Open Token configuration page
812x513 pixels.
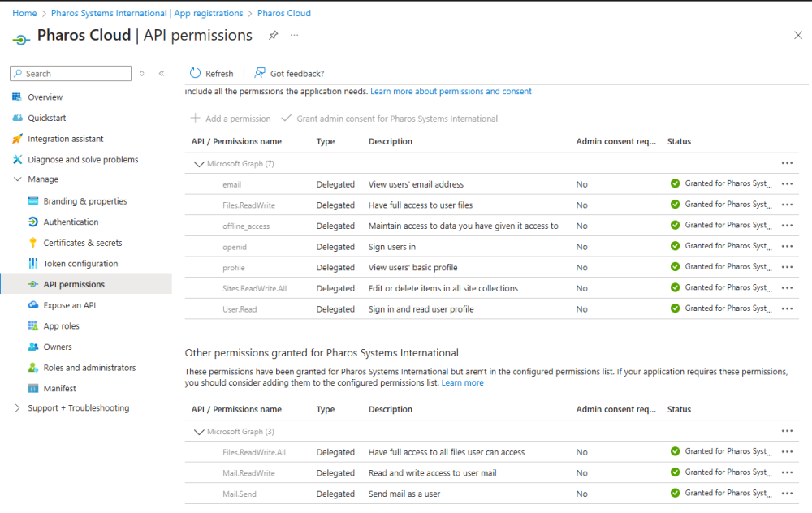tap(80, 264)
